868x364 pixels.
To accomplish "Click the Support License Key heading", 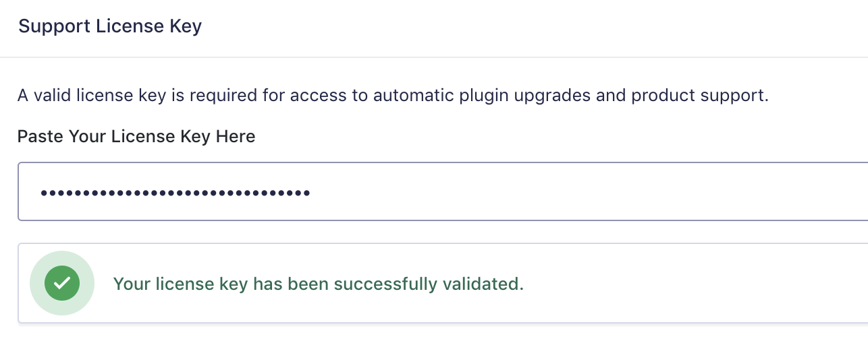I will [x=110, y=27].
